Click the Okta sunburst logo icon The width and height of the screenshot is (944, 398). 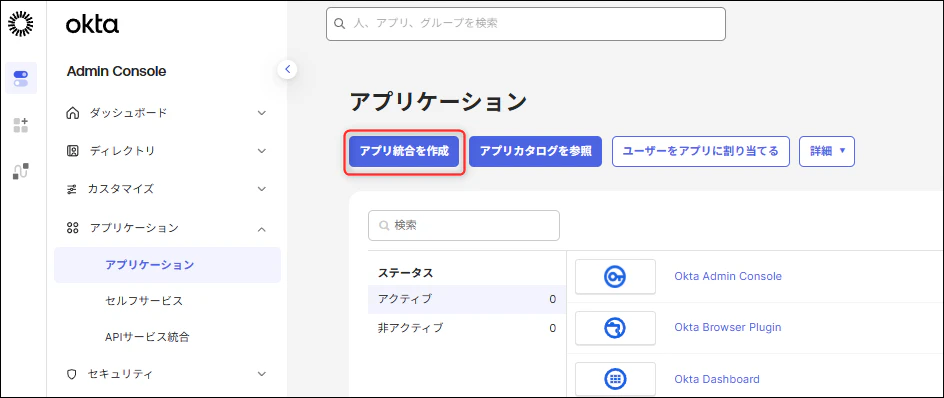[x=21, y=23]
